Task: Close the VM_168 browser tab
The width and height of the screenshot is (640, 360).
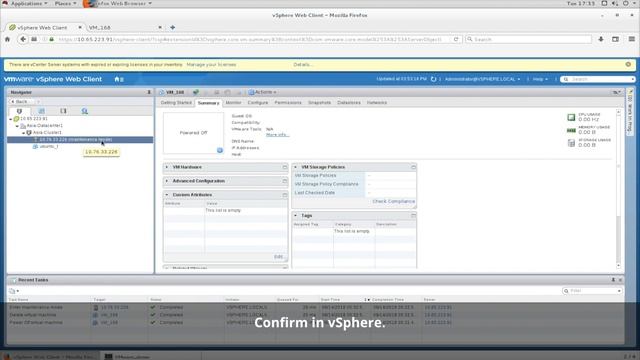Action: [x=160, y=27]
